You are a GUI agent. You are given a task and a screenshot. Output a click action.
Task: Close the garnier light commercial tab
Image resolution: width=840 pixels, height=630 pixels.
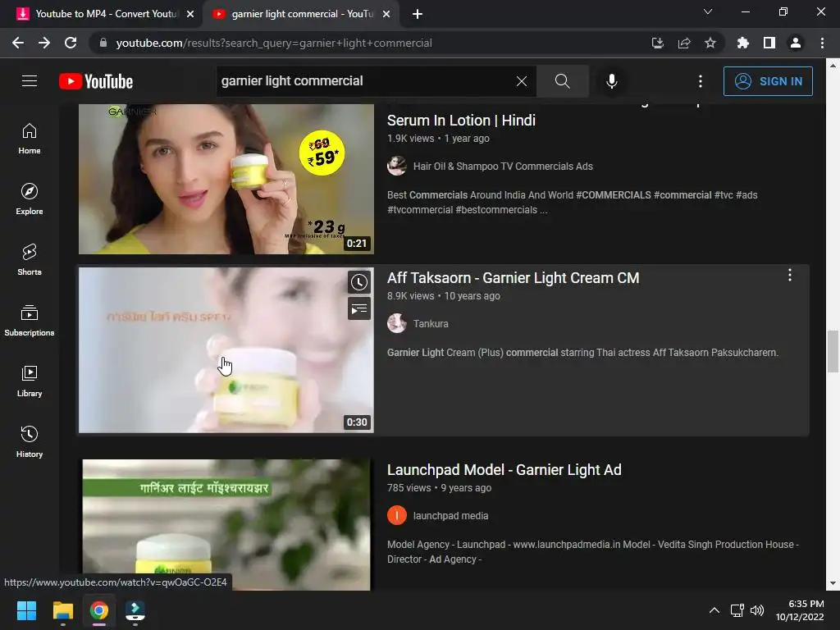pos(386,14)
